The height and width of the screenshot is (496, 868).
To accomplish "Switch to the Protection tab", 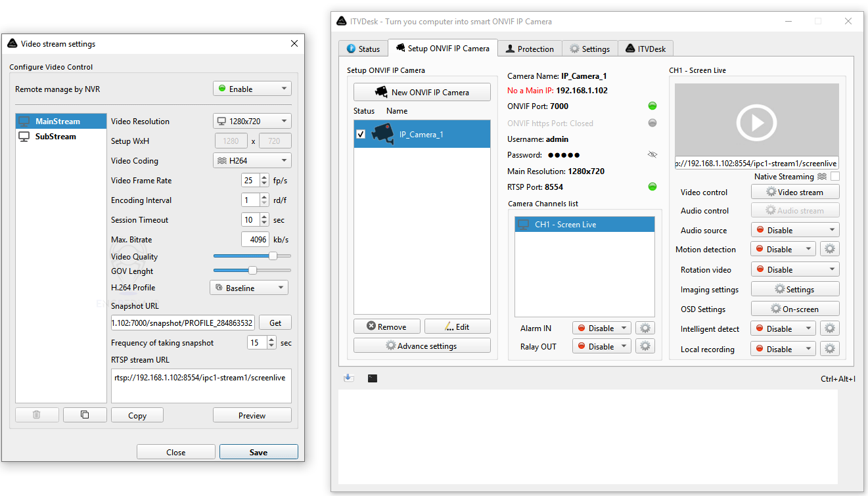I will [x=530, y=49].
